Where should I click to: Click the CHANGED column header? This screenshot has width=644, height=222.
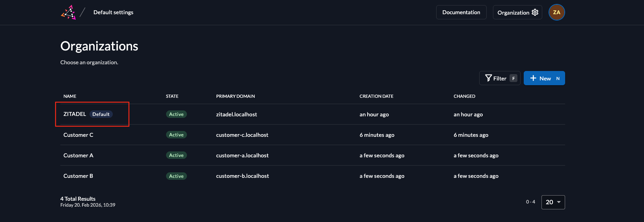click(464, 96)
